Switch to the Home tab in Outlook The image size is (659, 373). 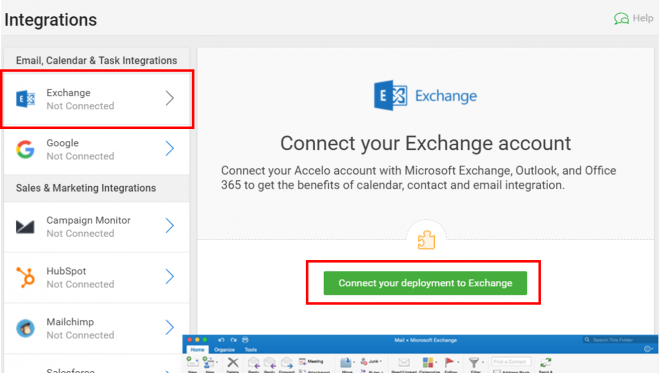click(198, 349)
